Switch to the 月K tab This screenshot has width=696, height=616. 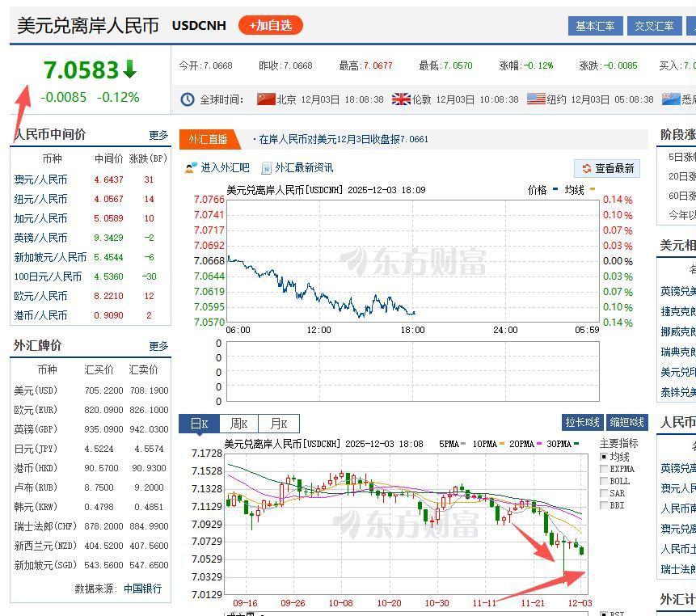click(x=279, y=422)
